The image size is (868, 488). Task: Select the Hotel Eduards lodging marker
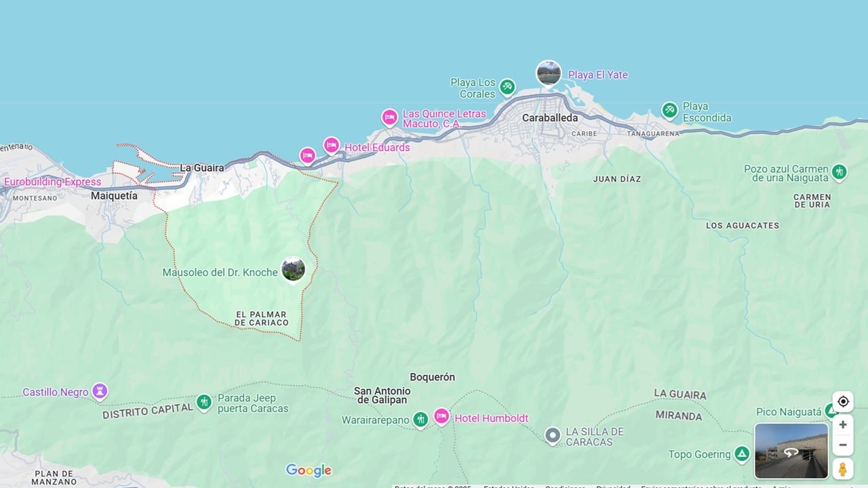[x=331, y=146]
